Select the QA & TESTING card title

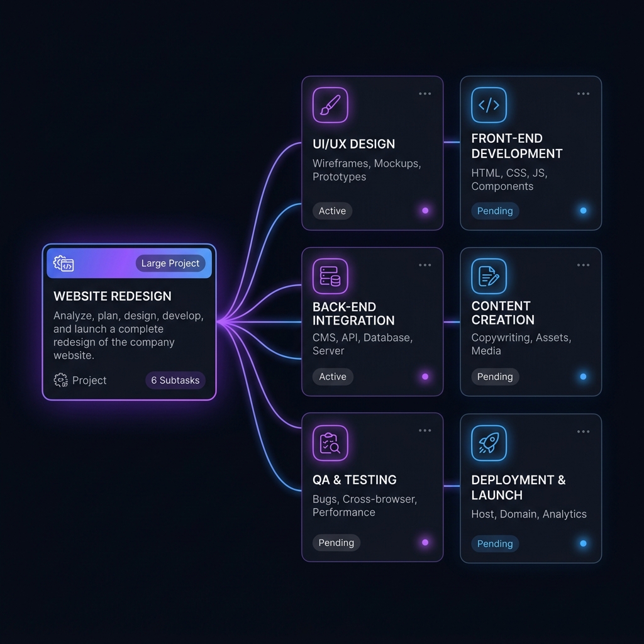[355, 480]
